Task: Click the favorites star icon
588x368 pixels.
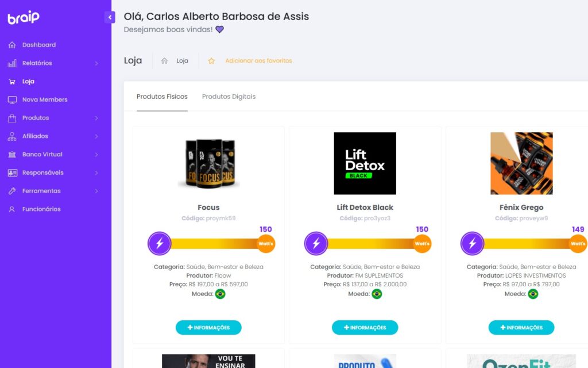Action: point(211,61)
